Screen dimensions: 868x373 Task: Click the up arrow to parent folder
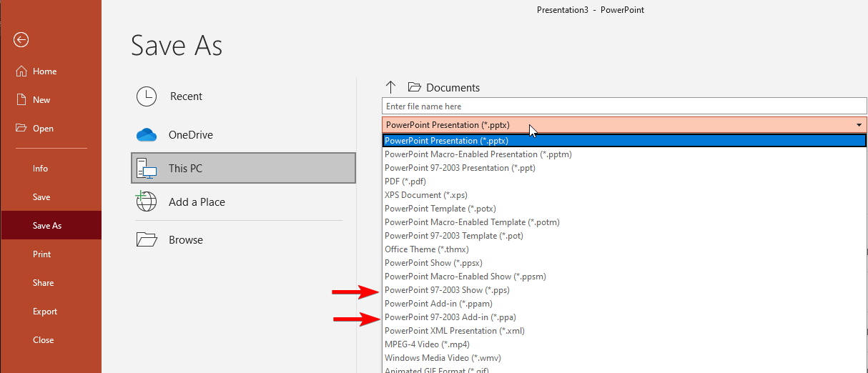tap(391, 87)
